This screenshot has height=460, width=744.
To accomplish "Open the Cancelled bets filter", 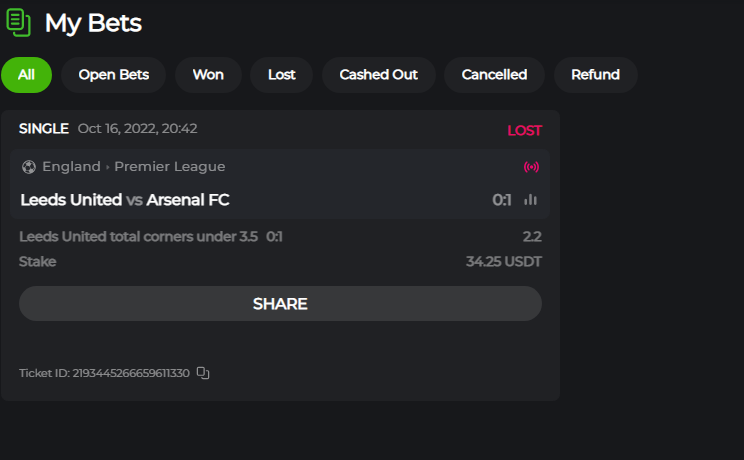I will (494, 75).
